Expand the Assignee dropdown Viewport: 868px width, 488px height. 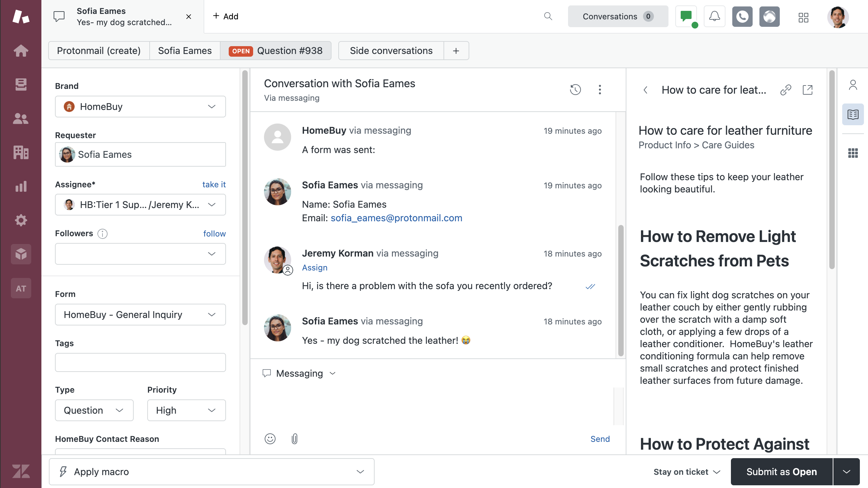pyautogui.click(x=140, y=205)
